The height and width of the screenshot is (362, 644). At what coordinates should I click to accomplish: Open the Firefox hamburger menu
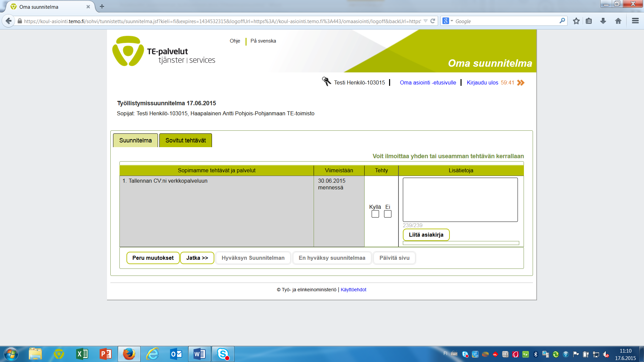pyautogui.click(x=635, y=21)
